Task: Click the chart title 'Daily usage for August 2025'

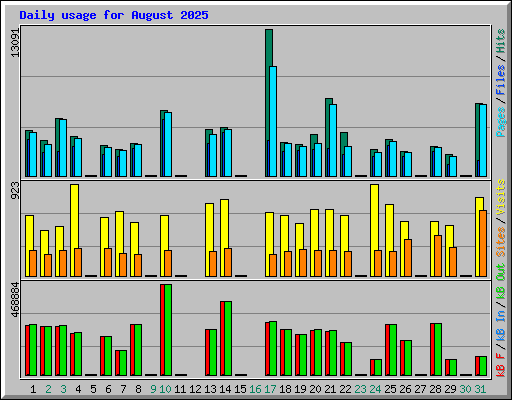Action: click(114, 15)
